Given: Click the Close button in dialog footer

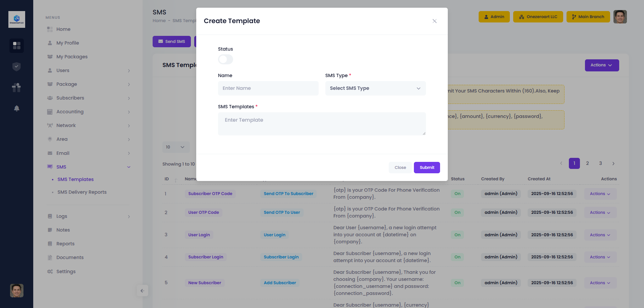Looking at the screenshot, I should (400, 168).
